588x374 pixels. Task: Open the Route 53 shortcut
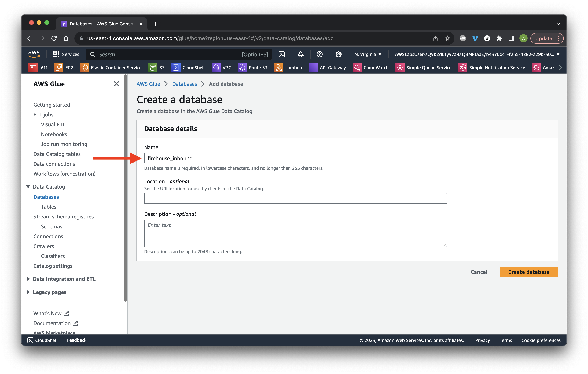pyautogui.click(x=253, y=68)
